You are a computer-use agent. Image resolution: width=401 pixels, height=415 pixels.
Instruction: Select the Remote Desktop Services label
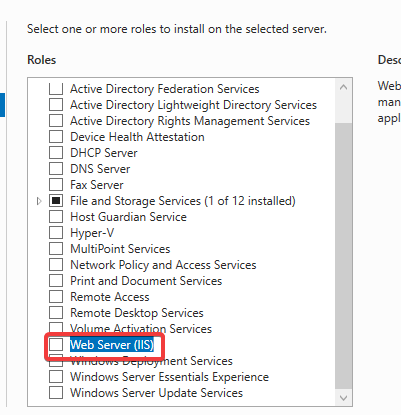[x=137, y=313]
